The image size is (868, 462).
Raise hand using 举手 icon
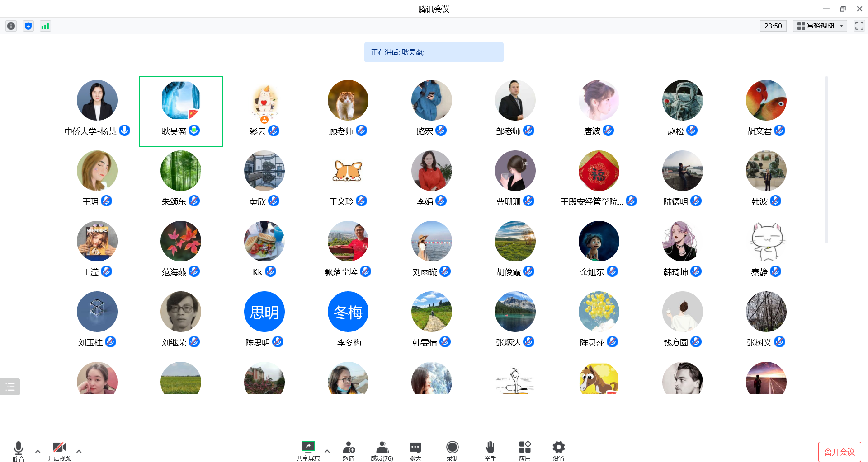490,451
